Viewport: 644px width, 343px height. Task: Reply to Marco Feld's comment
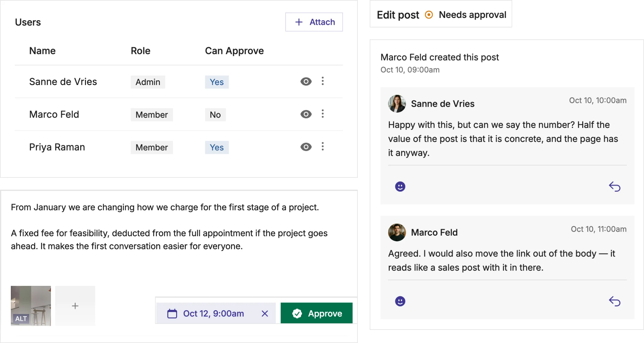(614, 301)
